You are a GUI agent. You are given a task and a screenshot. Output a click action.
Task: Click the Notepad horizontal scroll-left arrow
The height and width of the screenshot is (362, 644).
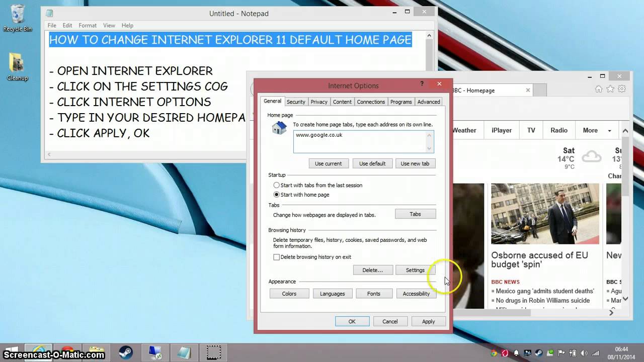click(x=49, y=155)
